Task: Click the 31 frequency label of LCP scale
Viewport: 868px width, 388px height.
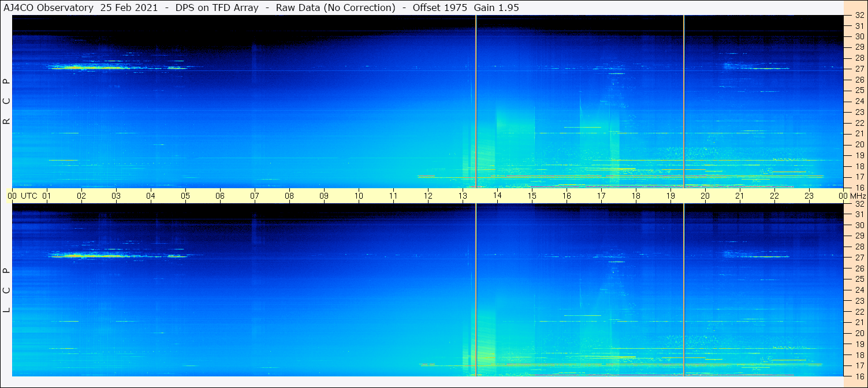Action: [859, 214]
